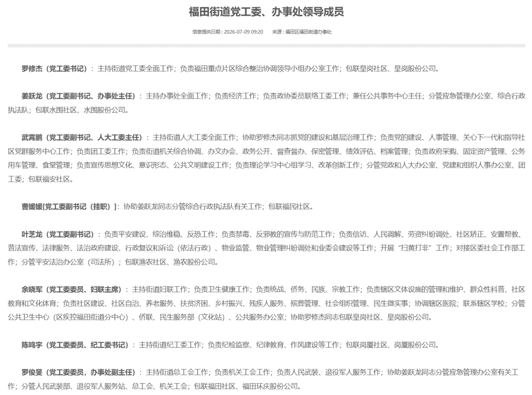
Task: Click the phrase 主持街道妇联工作
Action: [x=160, y=290]
